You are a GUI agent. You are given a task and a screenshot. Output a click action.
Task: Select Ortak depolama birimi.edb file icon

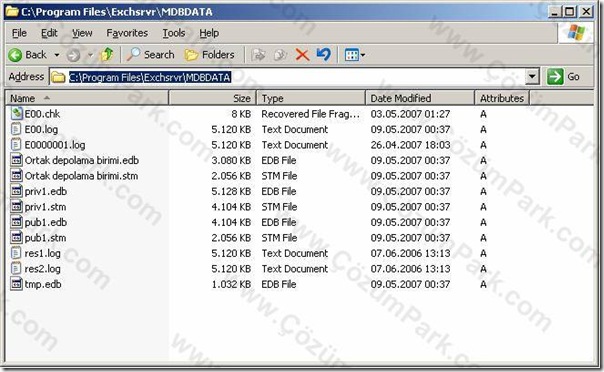click(17, 160)
